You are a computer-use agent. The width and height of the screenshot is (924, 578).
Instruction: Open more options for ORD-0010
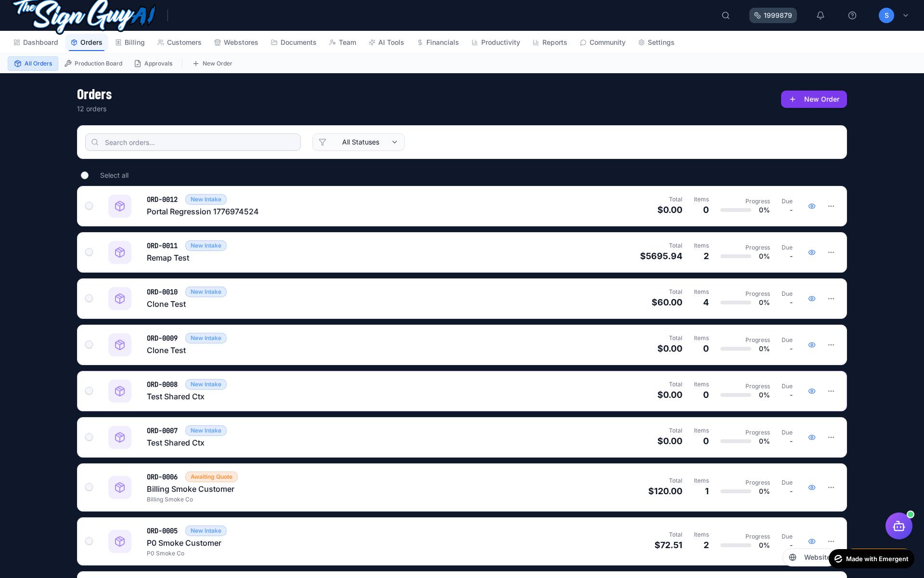(831, 299)
